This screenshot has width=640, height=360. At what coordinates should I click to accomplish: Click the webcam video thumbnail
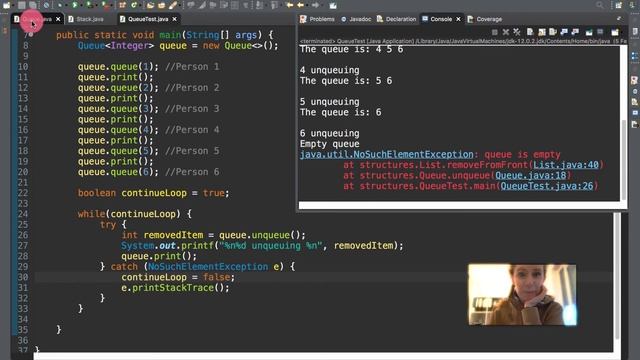click(522, 295)
